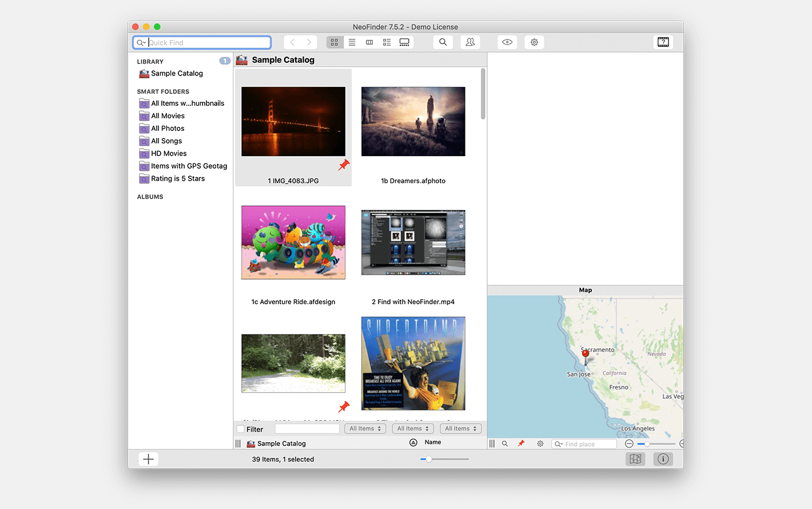Select All Photos smart folder

(168, 129)
